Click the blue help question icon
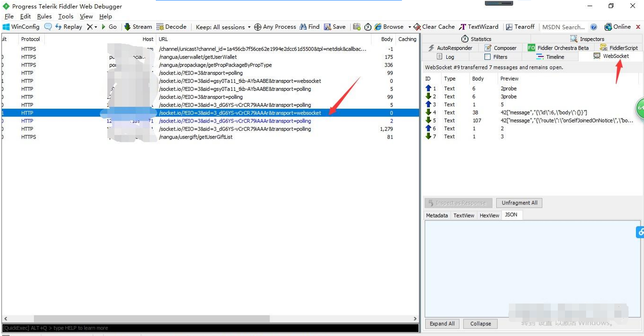This screenshot has height=336, width=644. click(x=594, y=27)
